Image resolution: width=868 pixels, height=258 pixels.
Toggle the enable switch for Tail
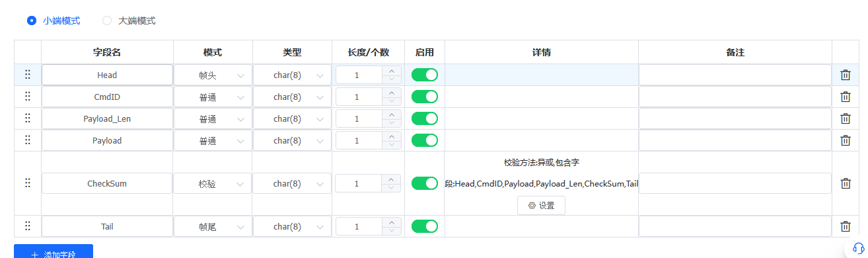425,226
